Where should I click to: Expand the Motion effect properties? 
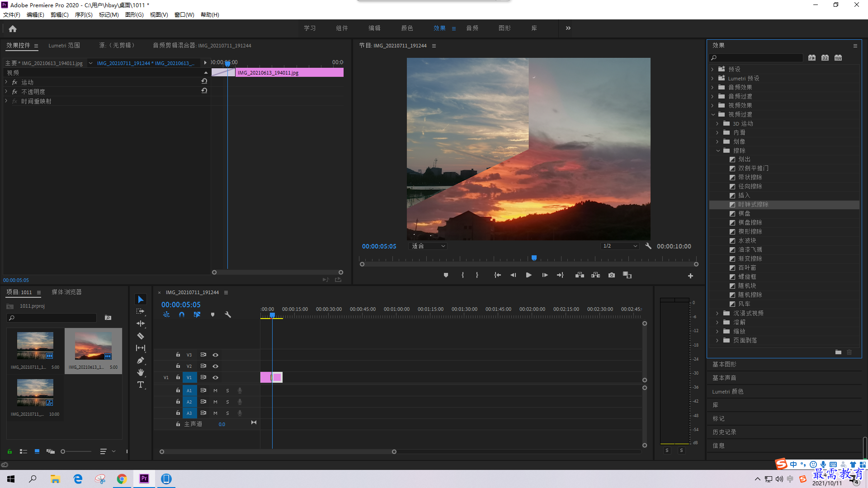click(6, 82)
